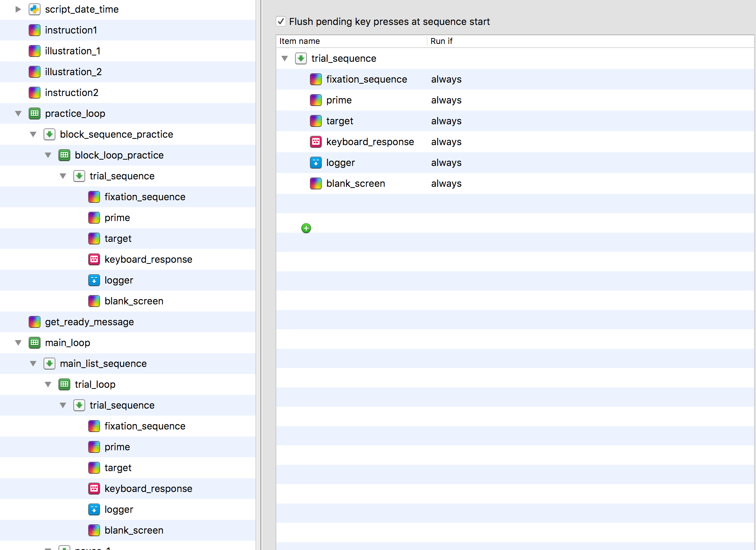This screenshot has width=756, height=550.
Task: Click the instruction2 sketchpad icon
Action: 35,93
